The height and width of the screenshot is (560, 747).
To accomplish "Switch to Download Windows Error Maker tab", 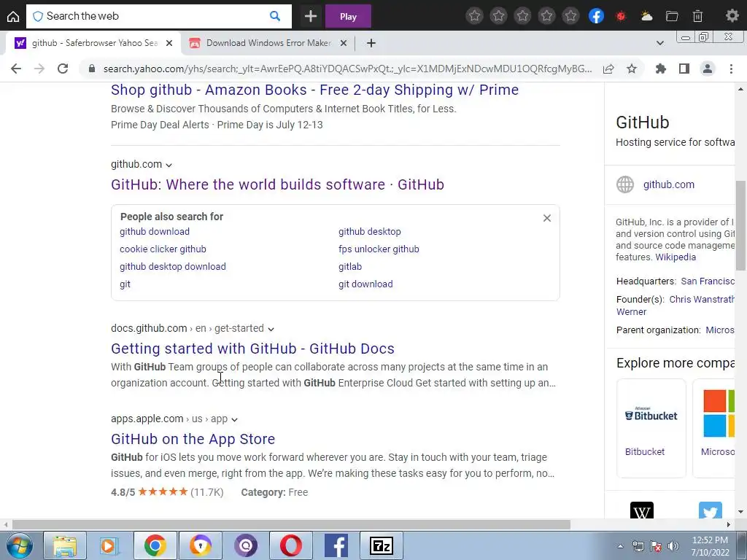I will 268,43.
